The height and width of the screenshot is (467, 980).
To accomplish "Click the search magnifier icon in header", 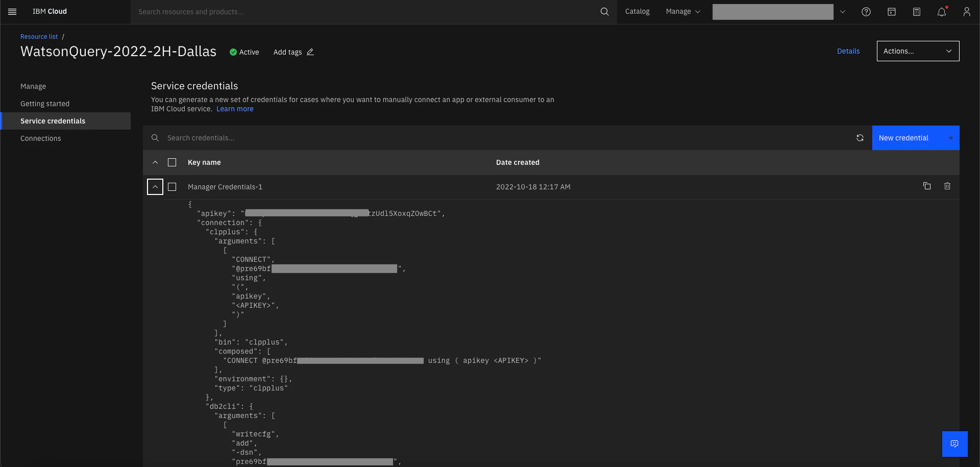I will pos(604,12).
